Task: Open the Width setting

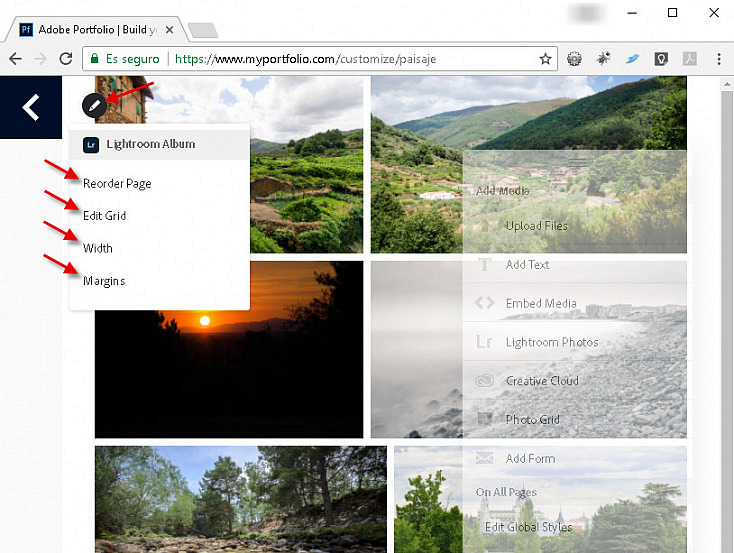Action: point(97,248)
